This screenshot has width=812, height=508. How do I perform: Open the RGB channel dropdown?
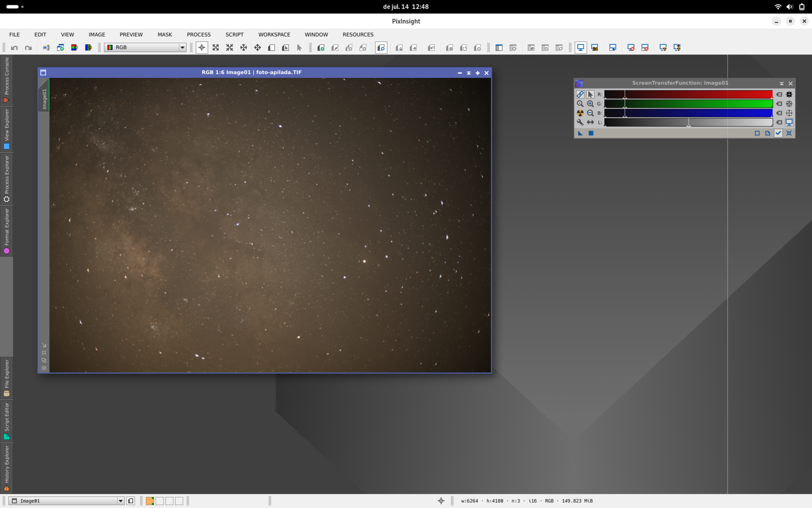[145, 48]
